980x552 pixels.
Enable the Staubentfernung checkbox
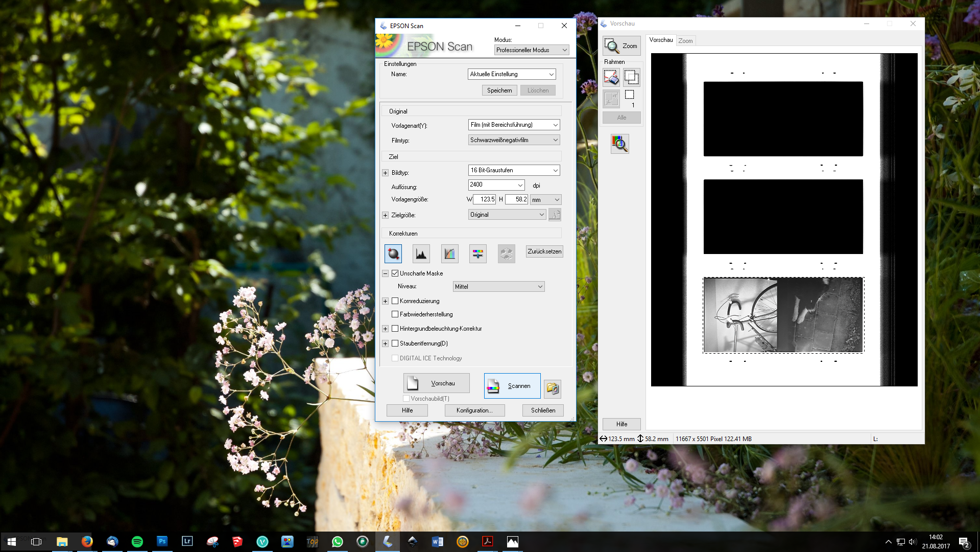[x=395, y=343]
